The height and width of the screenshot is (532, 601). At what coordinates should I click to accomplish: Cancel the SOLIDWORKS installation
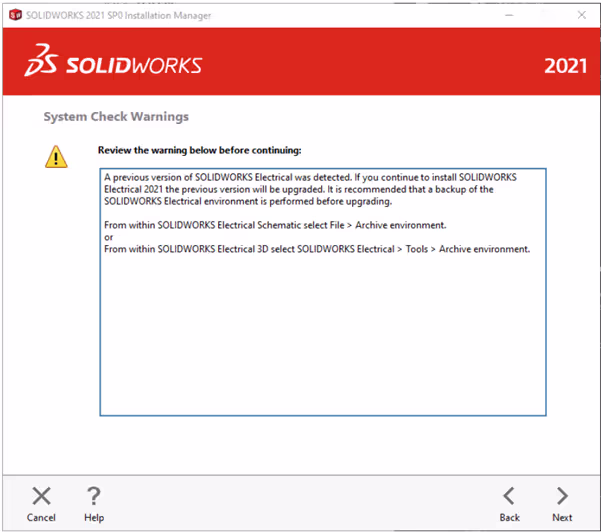pos(41,504)
